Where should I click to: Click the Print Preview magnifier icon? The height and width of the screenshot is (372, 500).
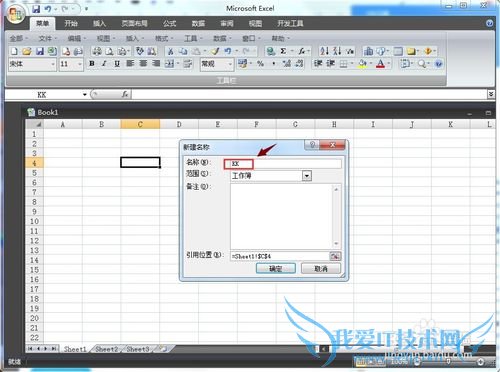coord(109,51)
